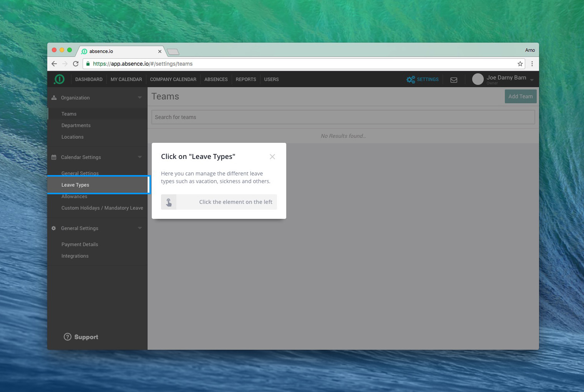
Task: Collapse the General Settings section
Action: (x=140, y=228)
